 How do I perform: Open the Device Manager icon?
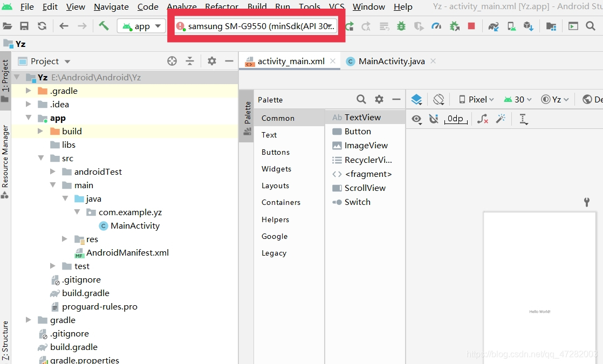[x=511, y=25]
